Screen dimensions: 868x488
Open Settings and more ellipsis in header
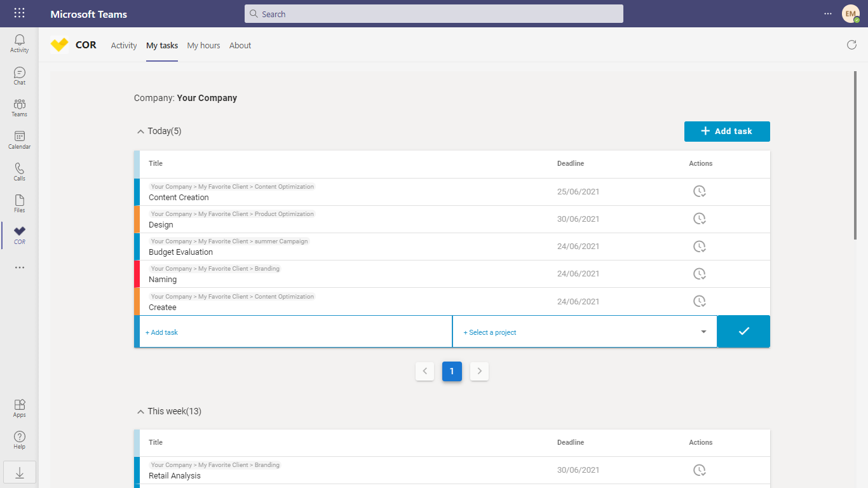(x=827, y=13)
